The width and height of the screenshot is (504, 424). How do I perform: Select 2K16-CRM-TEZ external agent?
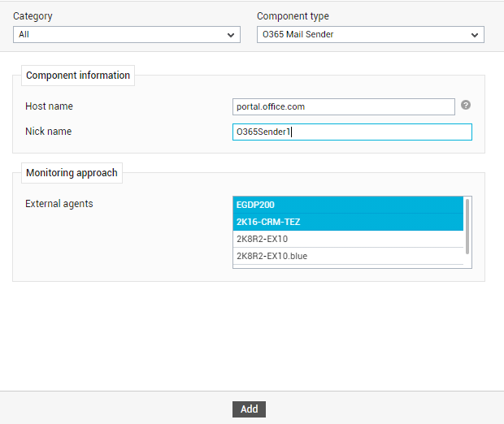[348, 222]
